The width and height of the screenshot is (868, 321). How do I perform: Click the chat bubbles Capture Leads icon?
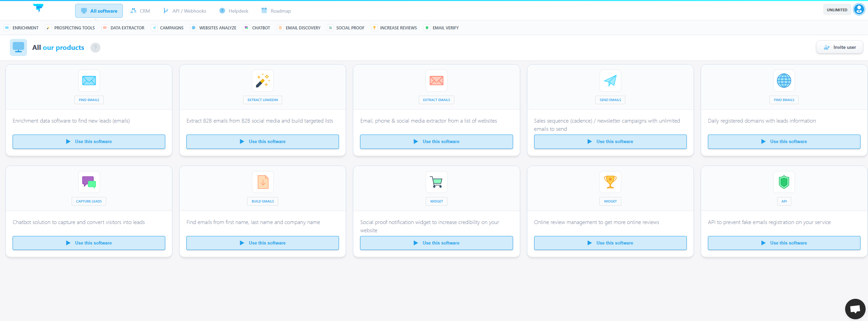coord(89,182)
